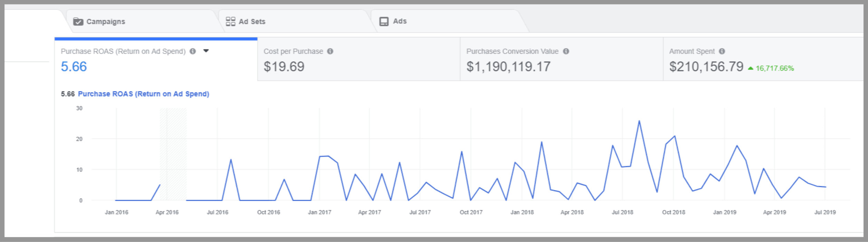Select the Cost per Purchase metric card

pyautogui.click(x=358, y=59)
